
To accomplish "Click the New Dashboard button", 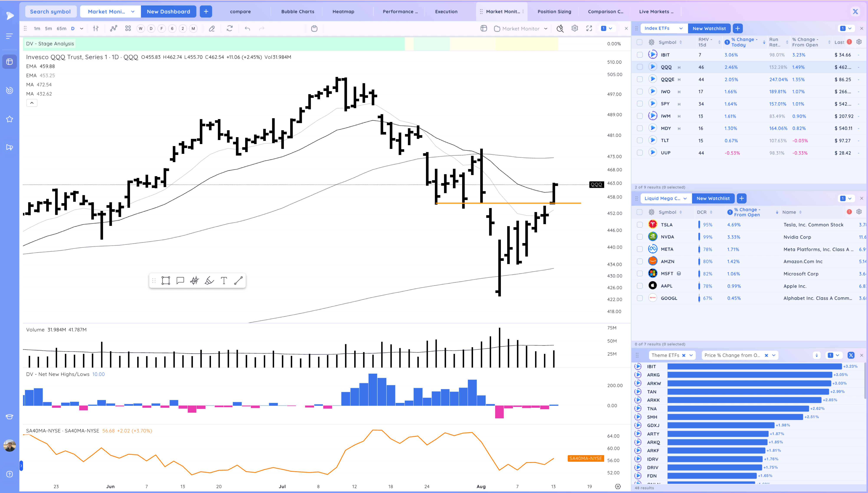I will [x=168, y=12].
